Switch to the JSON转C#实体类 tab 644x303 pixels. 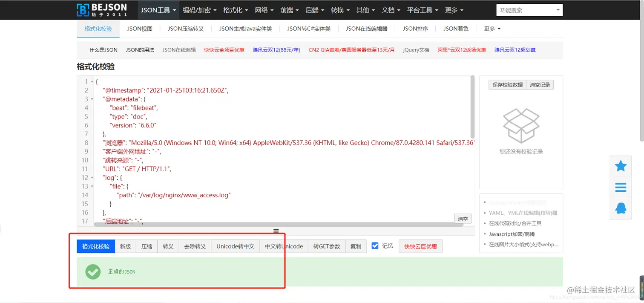309,29
